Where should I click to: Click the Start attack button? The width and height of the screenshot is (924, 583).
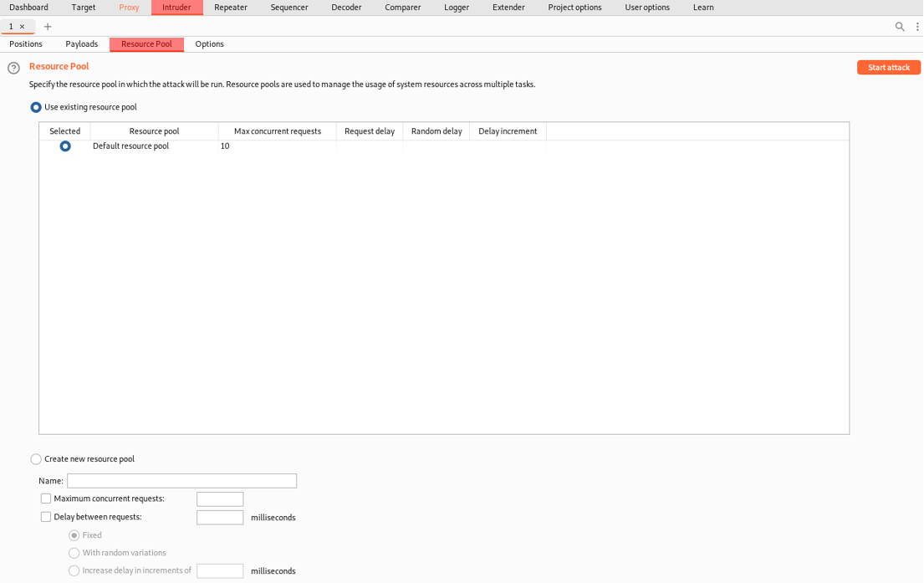pyautogui.click(x=889, y=67)
